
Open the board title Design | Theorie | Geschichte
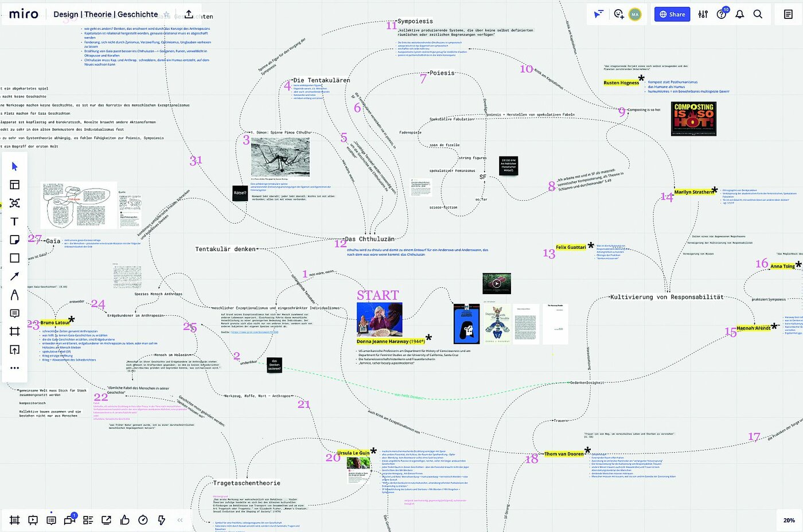(x=106, y=14)
